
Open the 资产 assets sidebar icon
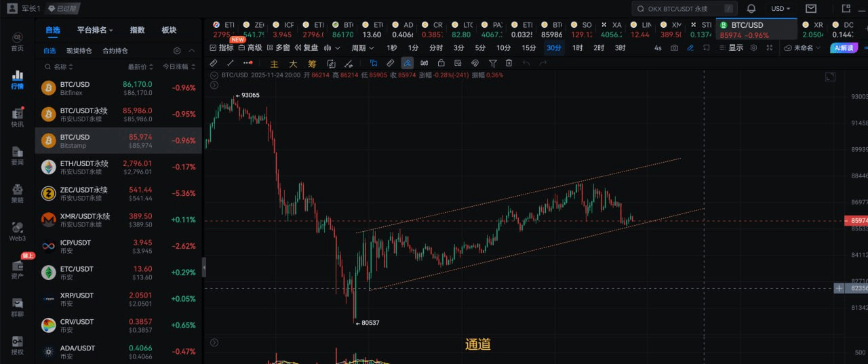(17, 269)
